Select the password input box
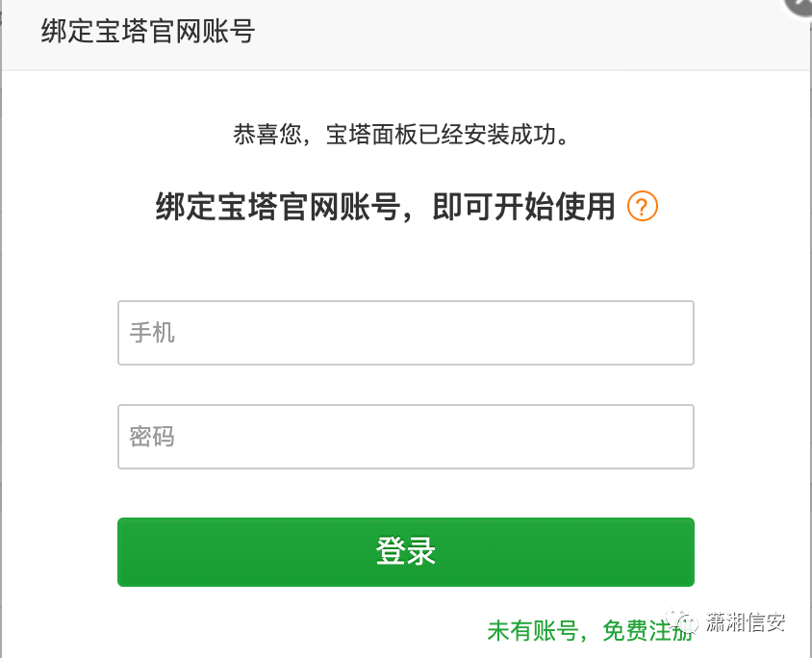The width and height of the screenshot is (812, 658). (405, 437)
